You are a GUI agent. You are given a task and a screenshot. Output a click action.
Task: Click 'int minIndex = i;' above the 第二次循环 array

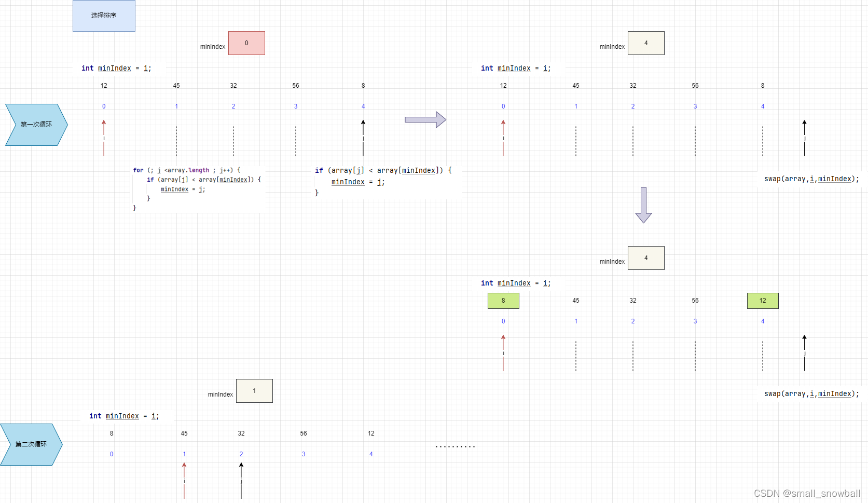pos(124,416)
